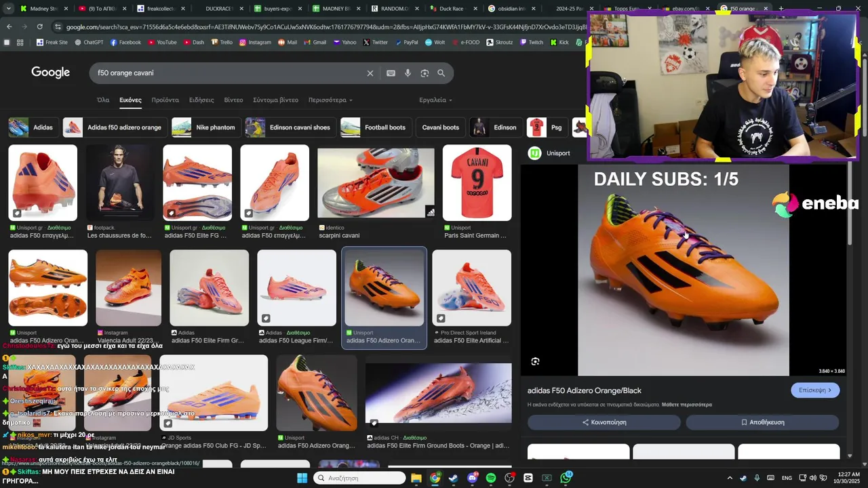
Task: Select the Psg suggestion chip
Action: coord(547,127)
